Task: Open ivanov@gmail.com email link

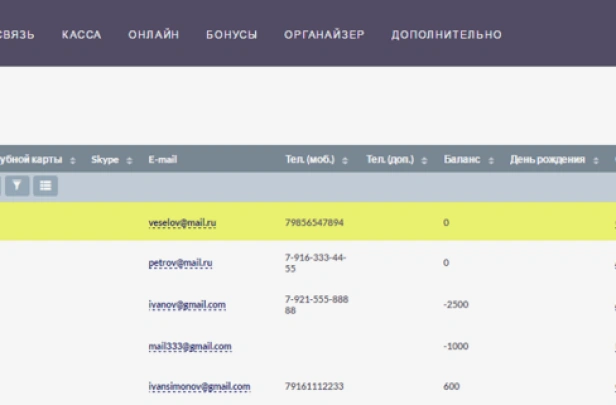Action: coord(186,304)
